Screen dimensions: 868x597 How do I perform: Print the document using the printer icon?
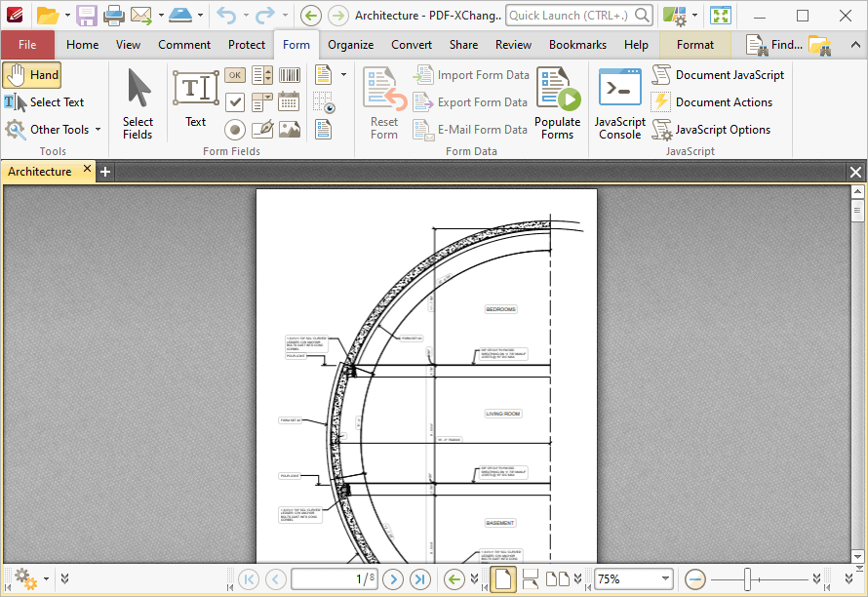click(114, 16)
